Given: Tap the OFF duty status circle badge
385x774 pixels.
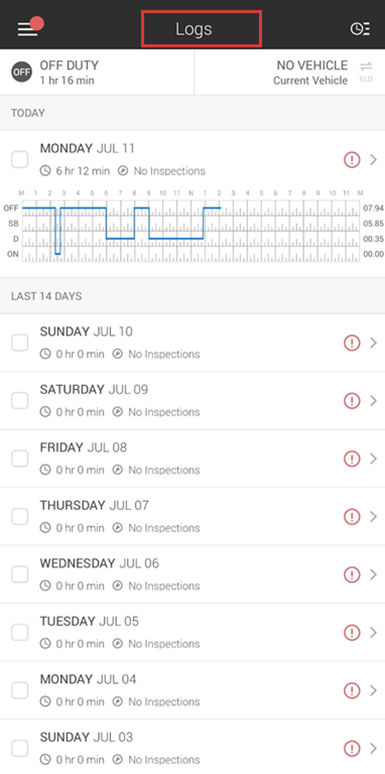Looking at the screenshot, I should [x=22, y=72].
